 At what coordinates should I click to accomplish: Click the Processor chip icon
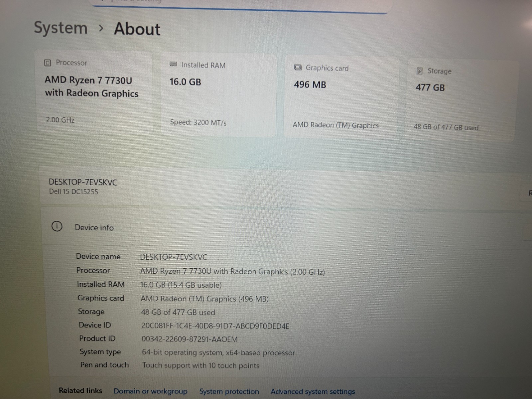coord(48,63)
